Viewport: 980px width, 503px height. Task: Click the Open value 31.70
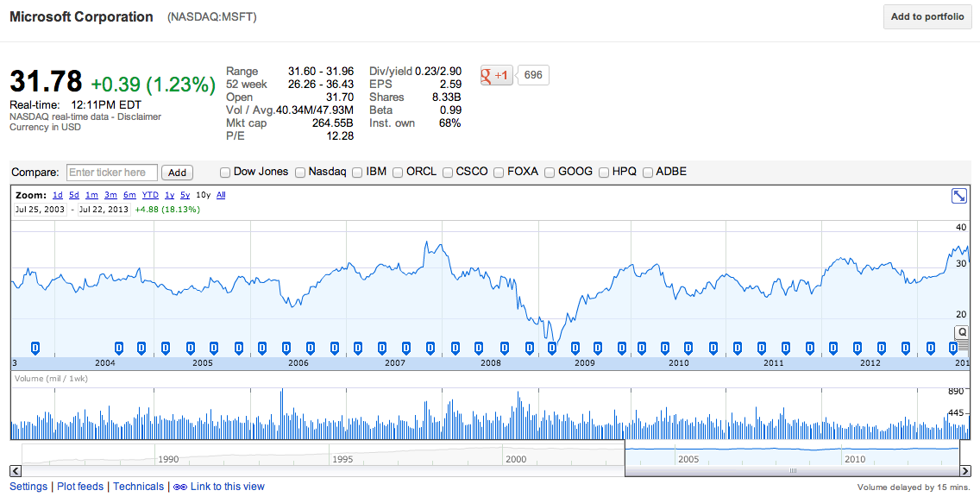tap(340, 97)
